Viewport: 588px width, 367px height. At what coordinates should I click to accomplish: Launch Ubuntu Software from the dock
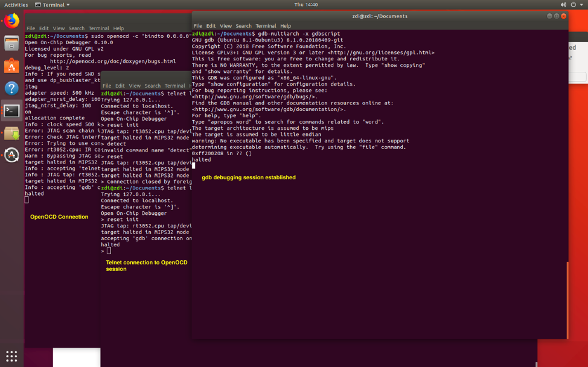tap(11, 66)
